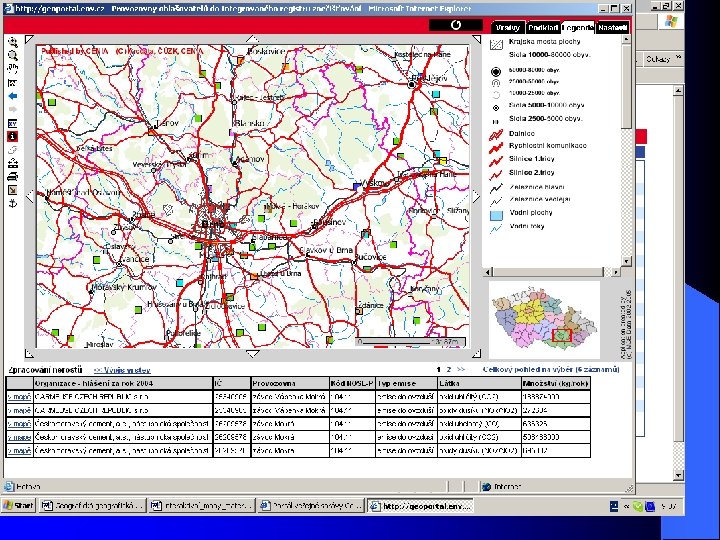Click 'Organizace - hlášení za rok 2004' header
The image size is (720, 540).
pos(123,383)
